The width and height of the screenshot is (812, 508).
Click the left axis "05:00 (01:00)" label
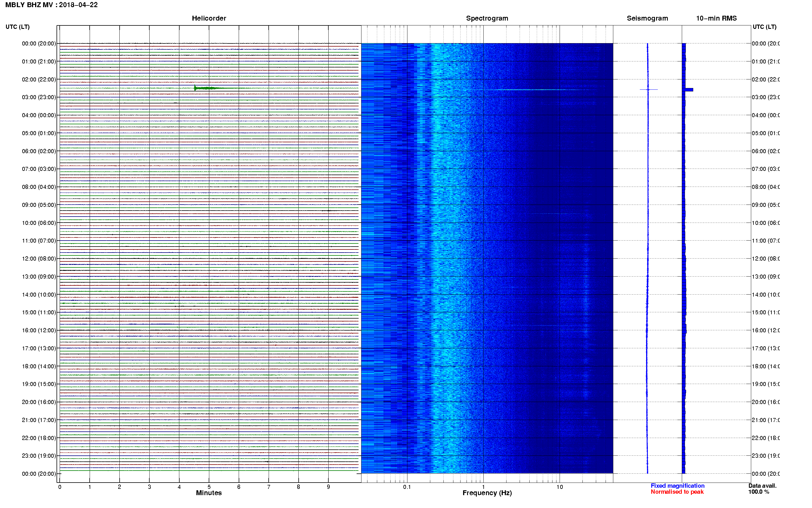point(39,133)
